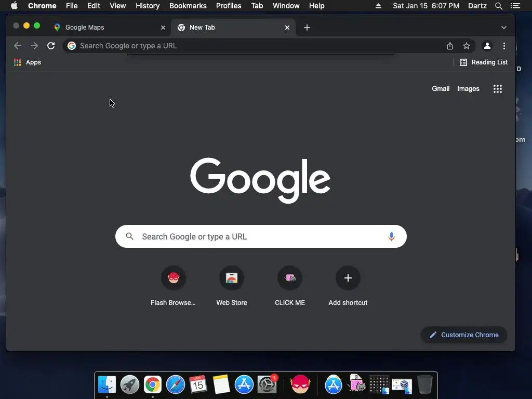The image size is (532, 399).
Task: Open Finder from the Dock
Action: click(x=107, y=384)
